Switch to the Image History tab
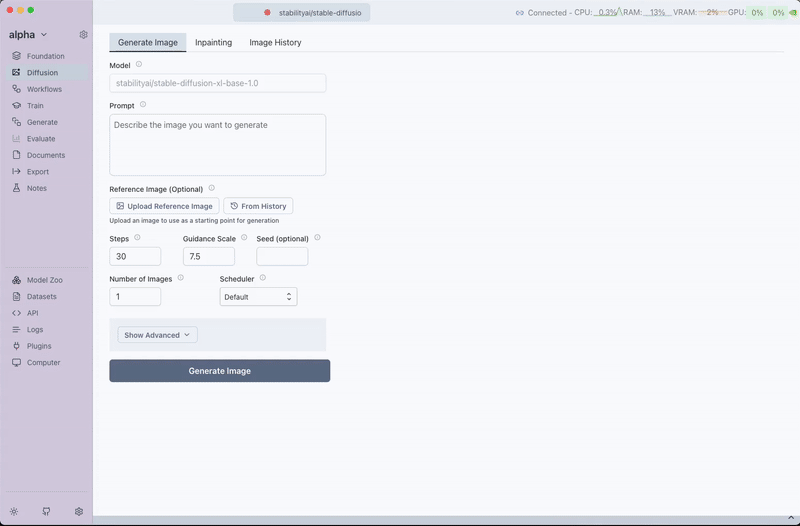This screenshot has width=800, height=526. click(275, 43)
